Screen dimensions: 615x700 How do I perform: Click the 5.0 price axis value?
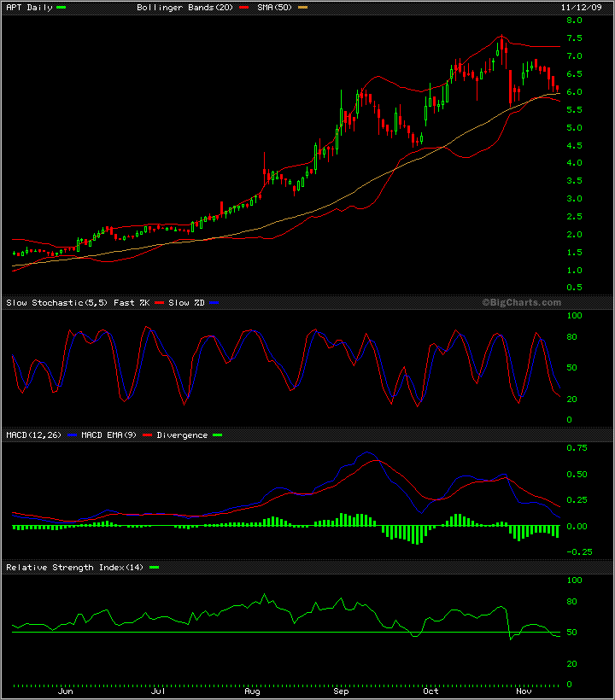(x=574, y=128)
